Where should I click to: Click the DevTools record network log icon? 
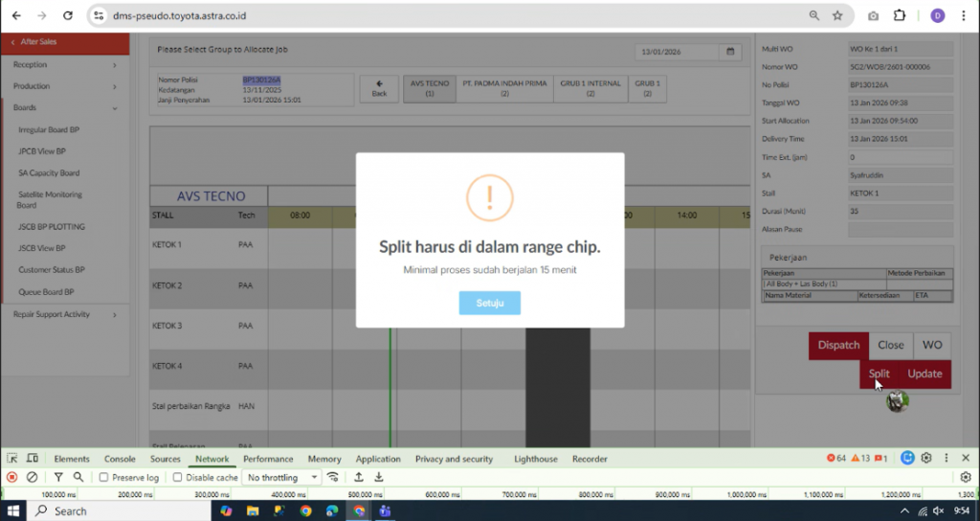[12, 477]
